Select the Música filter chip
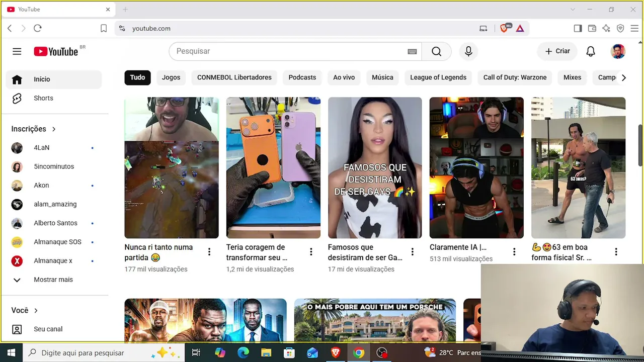 click(x=382, y=77)
